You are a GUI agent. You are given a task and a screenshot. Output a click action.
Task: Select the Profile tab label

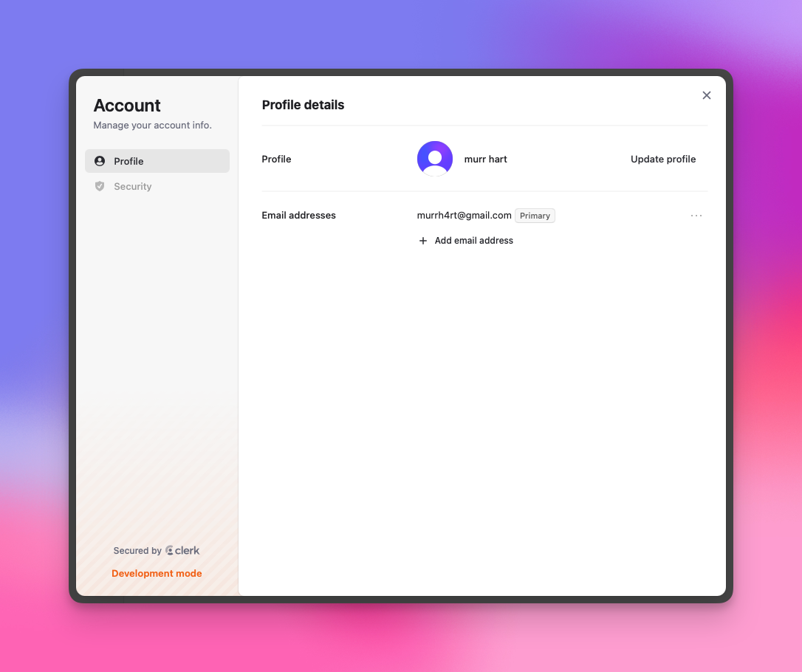[128, 161]
